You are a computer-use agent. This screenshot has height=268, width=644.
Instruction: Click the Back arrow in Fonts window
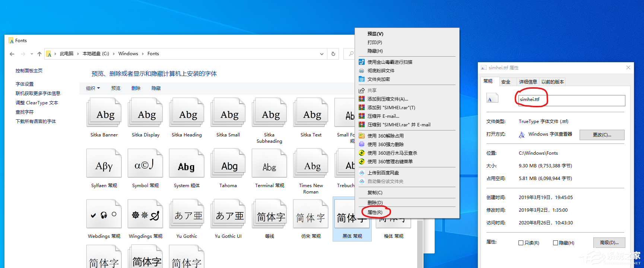click(x=12, y=54)
